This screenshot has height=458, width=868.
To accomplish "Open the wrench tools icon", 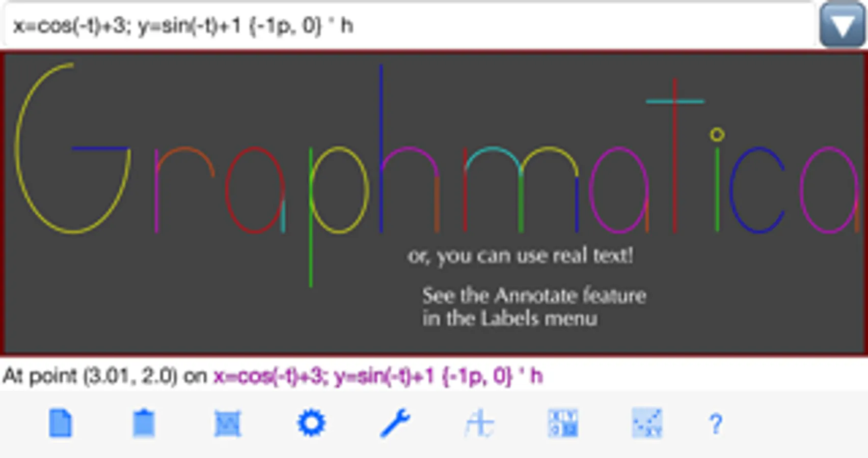I will 395,423.
